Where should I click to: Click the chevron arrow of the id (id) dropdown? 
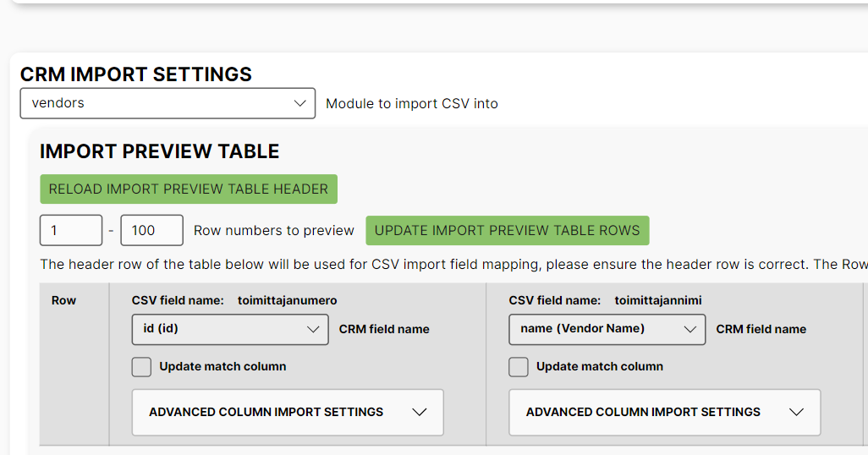pyautogui.click(x=312, y=329)
